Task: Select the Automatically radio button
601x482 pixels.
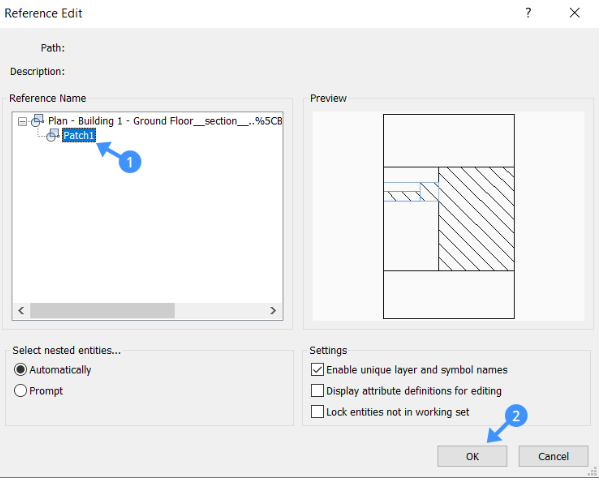Action: tap(20, 370)
